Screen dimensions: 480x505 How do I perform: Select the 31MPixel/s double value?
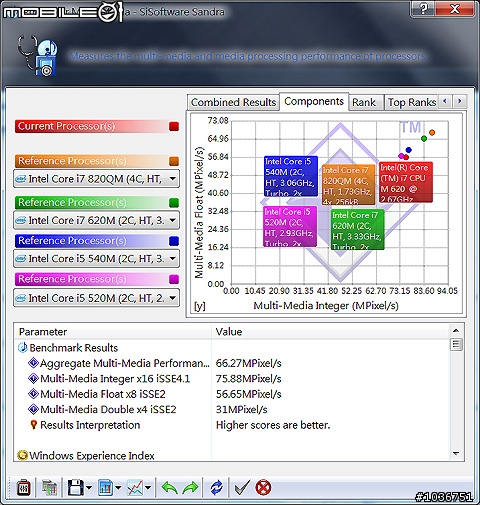click(242, 409)
